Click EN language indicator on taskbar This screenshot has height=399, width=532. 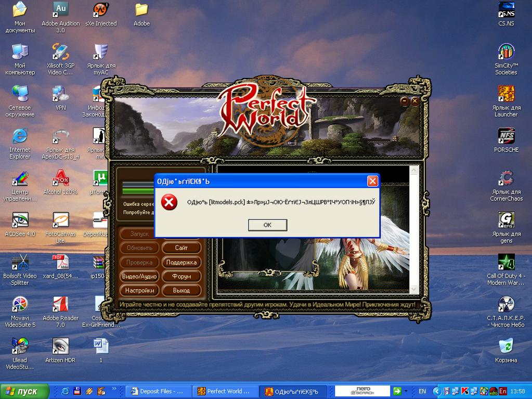pos(422,391)
